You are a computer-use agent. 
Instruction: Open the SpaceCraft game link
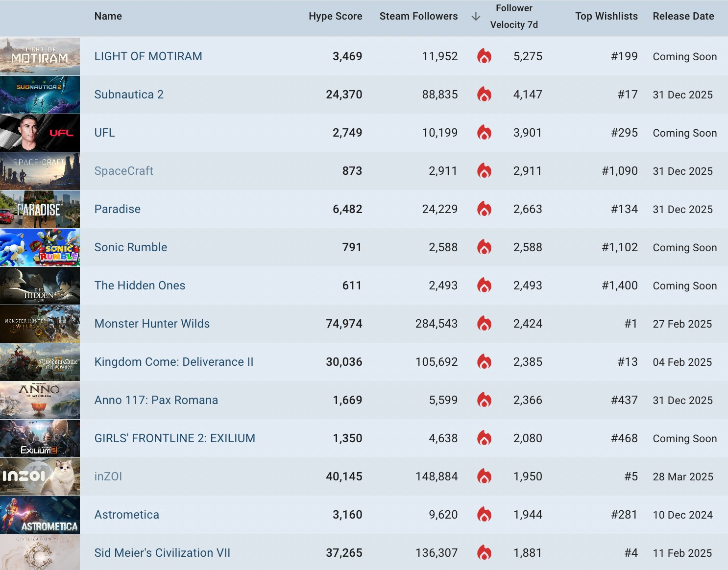tap(124, 171)
